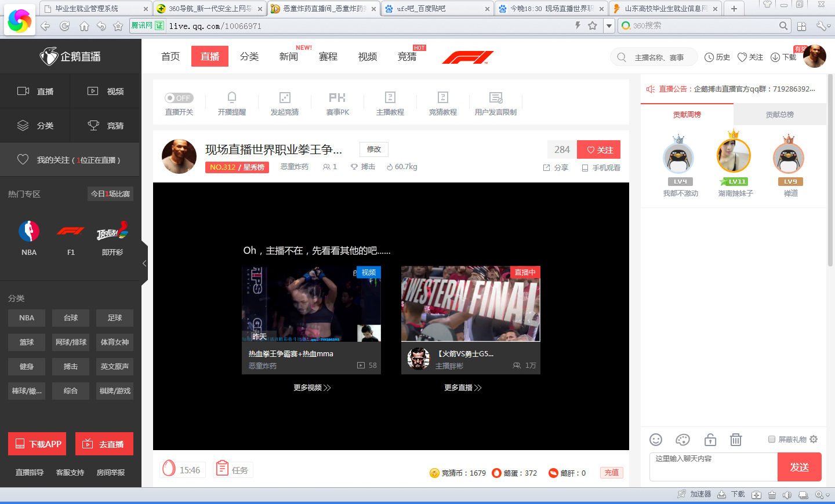Click 加速器 in the browser status bar
The image size is (835, 504).
(x=694, y=494)
